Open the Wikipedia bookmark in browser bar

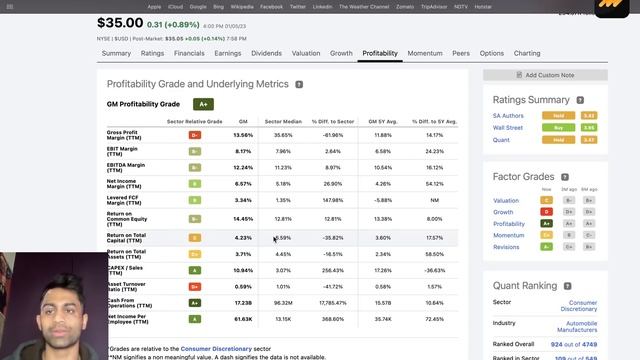point(242,7)
